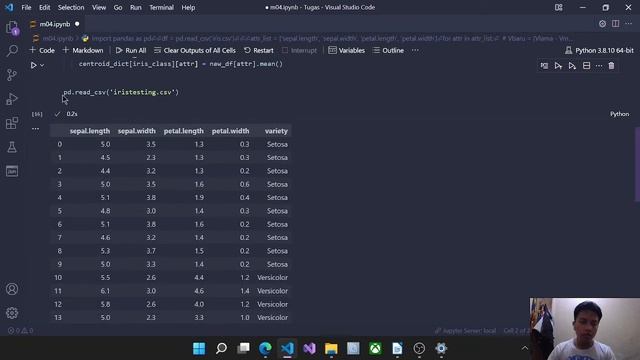Viewport: 640px width, 360px height.
Task: Clear Outputs of All Cells
Action: 195,50
